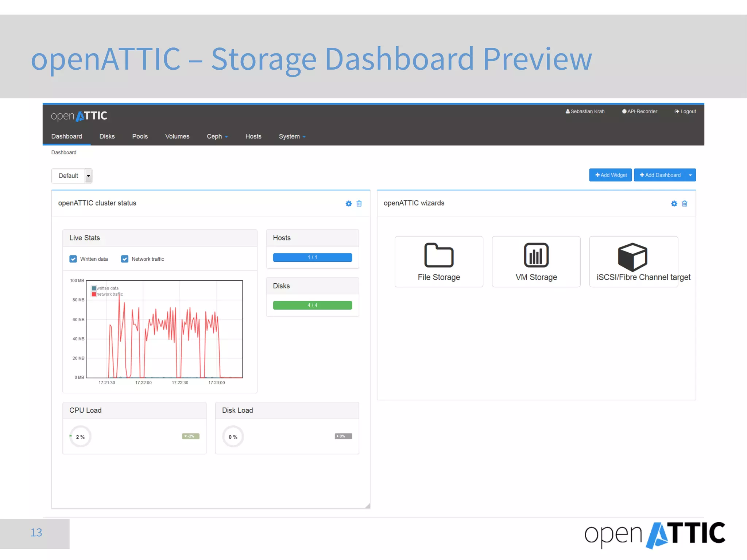The image size is (747, 560).
Task: Uncheck the Network traffic checkbox
Action: point(125,259)
